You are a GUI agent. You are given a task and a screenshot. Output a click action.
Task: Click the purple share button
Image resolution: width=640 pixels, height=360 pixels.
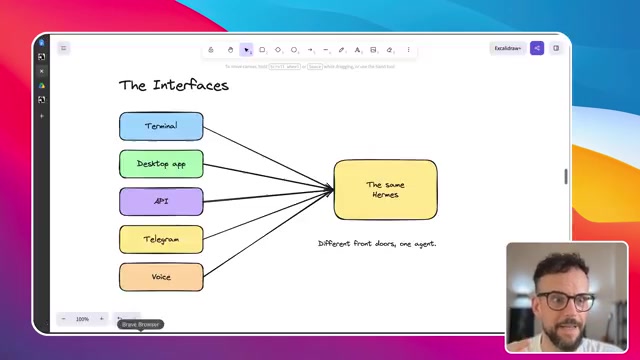(537, 48)
